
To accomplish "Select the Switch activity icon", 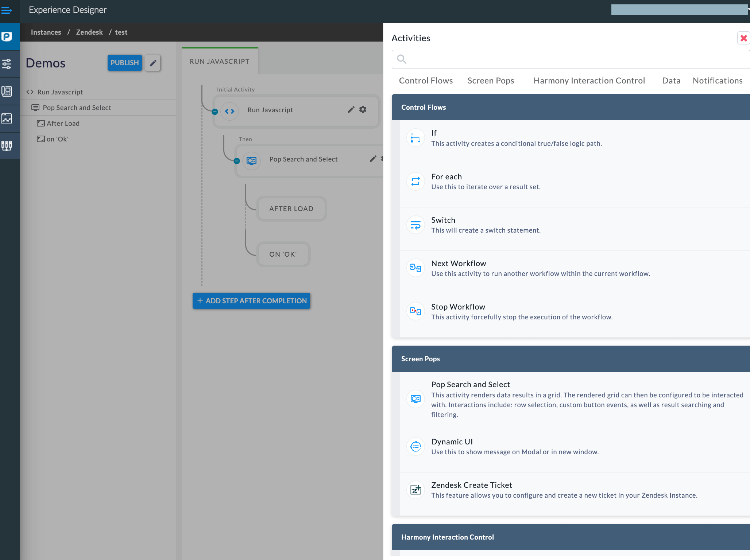I will (x=415, y=225).
